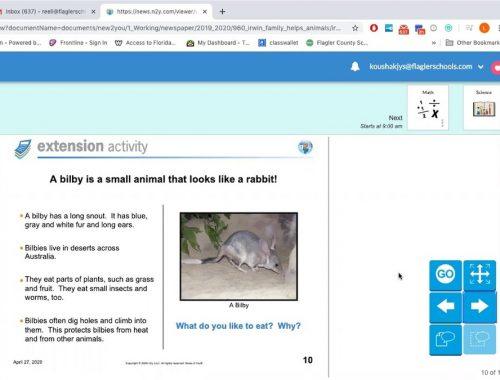Open a new browser tab

[x=222, y=12]
